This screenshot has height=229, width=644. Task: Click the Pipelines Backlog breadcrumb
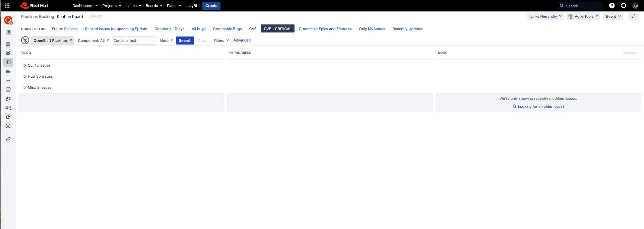click(38, 16)
